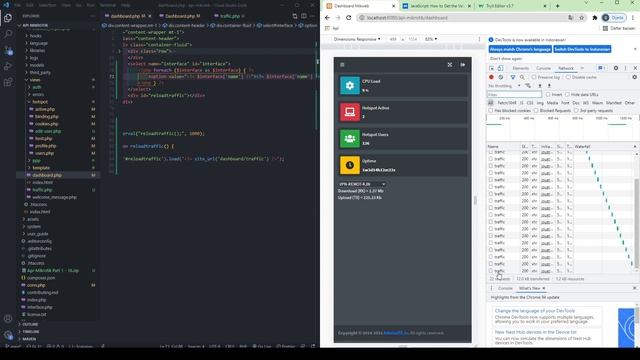The image size is (640, 360).
Task: Open network search magnifier in DevTools
Action: pyautogui.click(x=522, y=77)
